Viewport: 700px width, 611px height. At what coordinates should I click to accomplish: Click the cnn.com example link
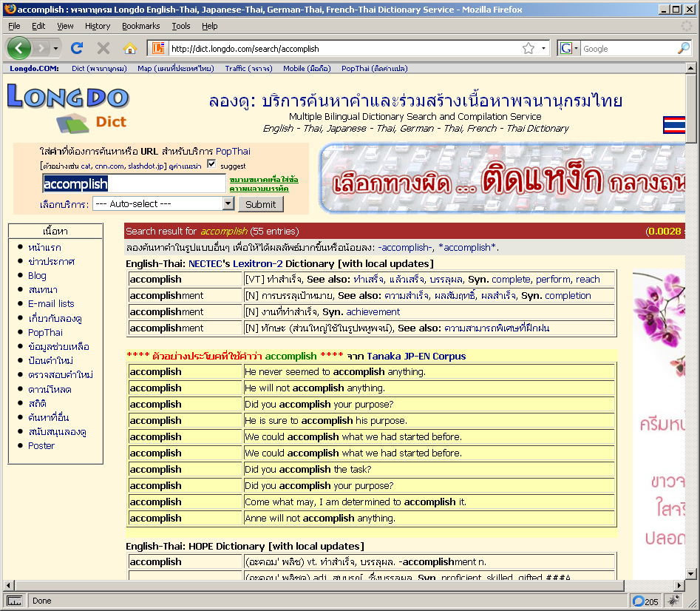(109, 166)
